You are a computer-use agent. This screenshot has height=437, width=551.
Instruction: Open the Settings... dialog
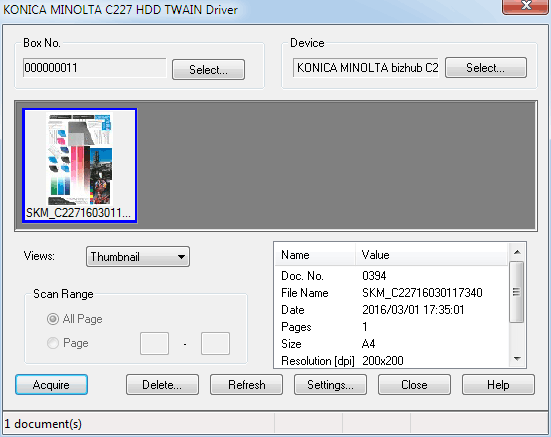click(330, 384)
